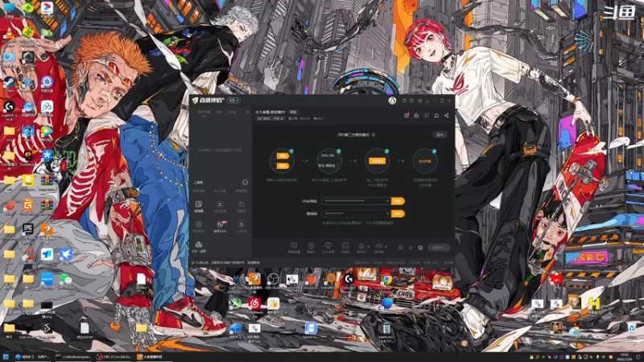
Task: Click the camera icon in bottom toolbar
Action: 311,246
